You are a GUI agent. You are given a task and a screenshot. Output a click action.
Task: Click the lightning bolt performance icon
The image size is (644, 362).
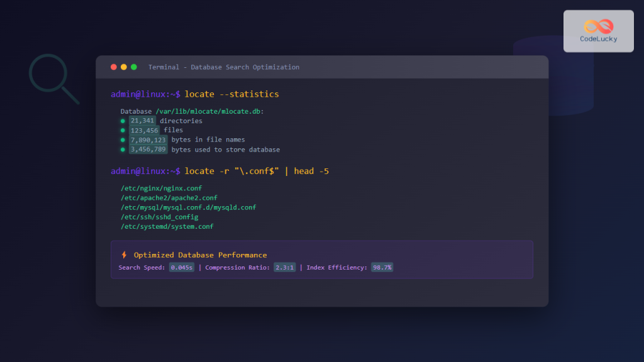point(124,255)
